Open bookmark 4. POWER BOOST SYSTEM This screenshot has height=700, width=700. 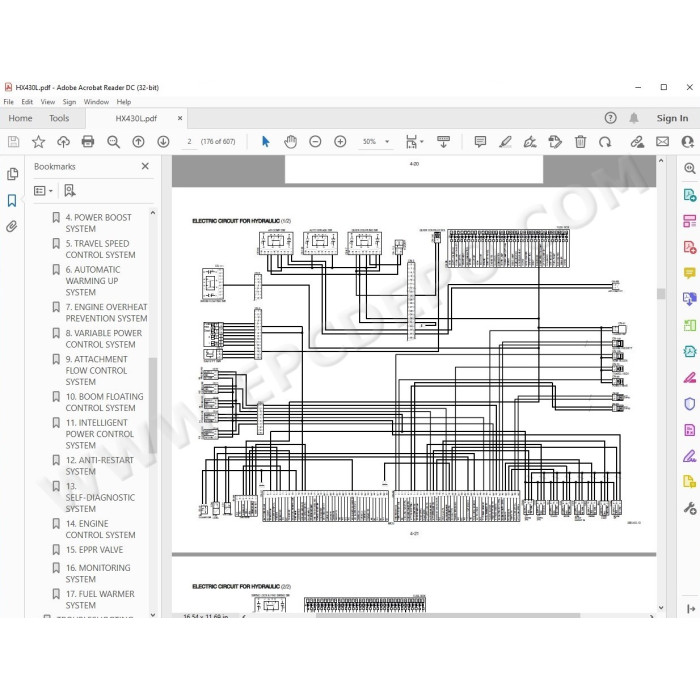coord(99,223)
